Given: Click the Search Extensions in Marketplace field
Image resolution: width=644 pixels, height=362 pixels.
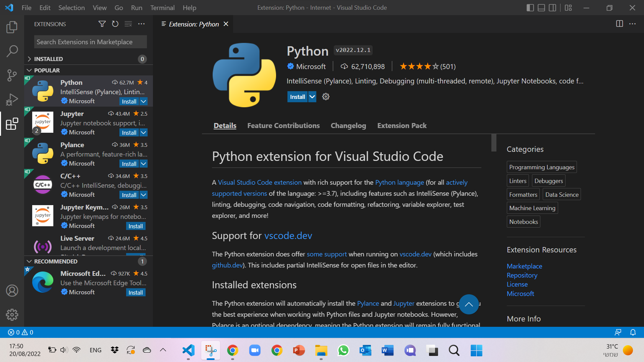Looking at the screenshot, I should [x=90, y=42].
